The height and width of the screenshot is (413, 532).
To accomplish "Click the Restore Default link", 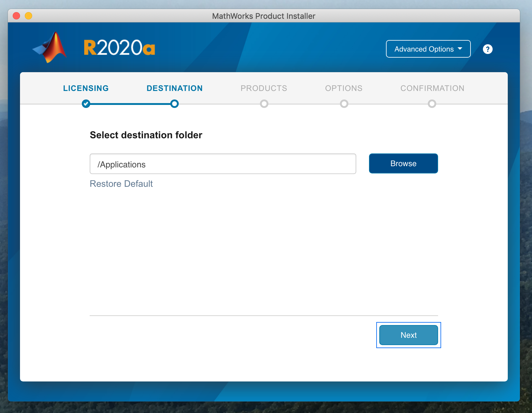I will pyautogui.click(x=121, y=184).
